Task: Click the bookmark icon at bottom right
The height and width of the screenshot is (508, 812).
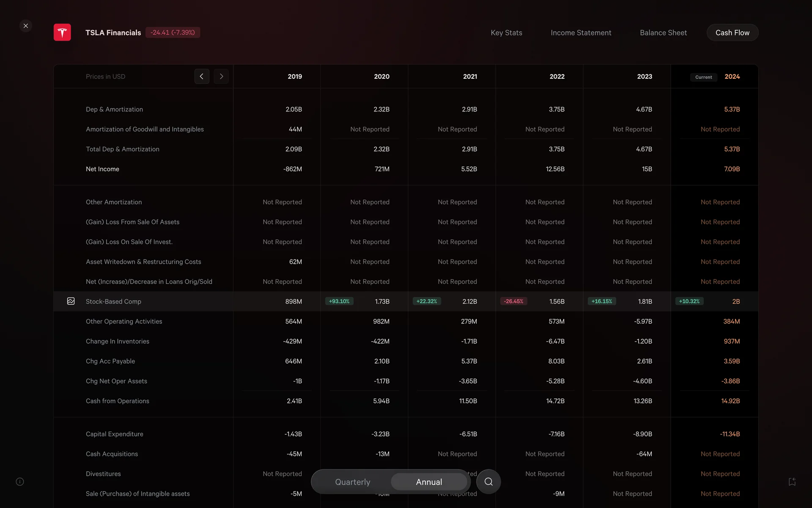Action: [x=792, y=482]
